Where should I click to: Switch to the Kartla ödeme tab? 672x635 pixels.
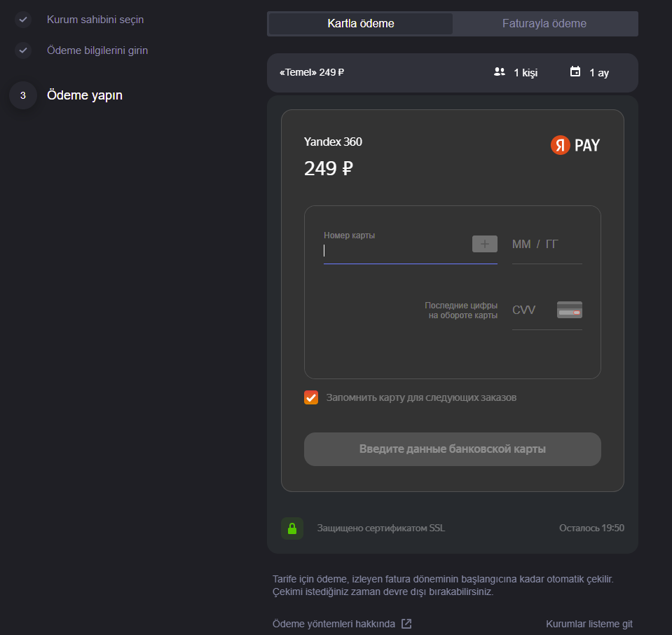tap(360, 24)
